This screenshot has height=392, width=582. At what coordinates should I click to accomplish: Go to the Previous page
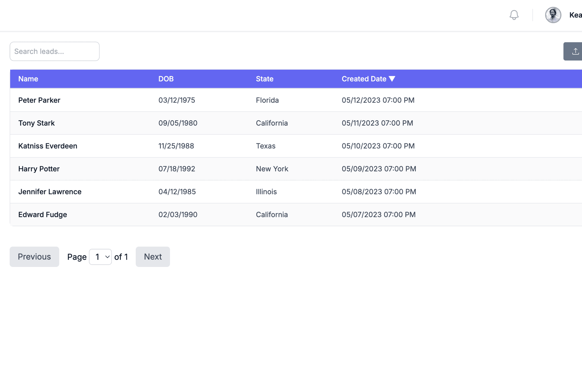34,257
